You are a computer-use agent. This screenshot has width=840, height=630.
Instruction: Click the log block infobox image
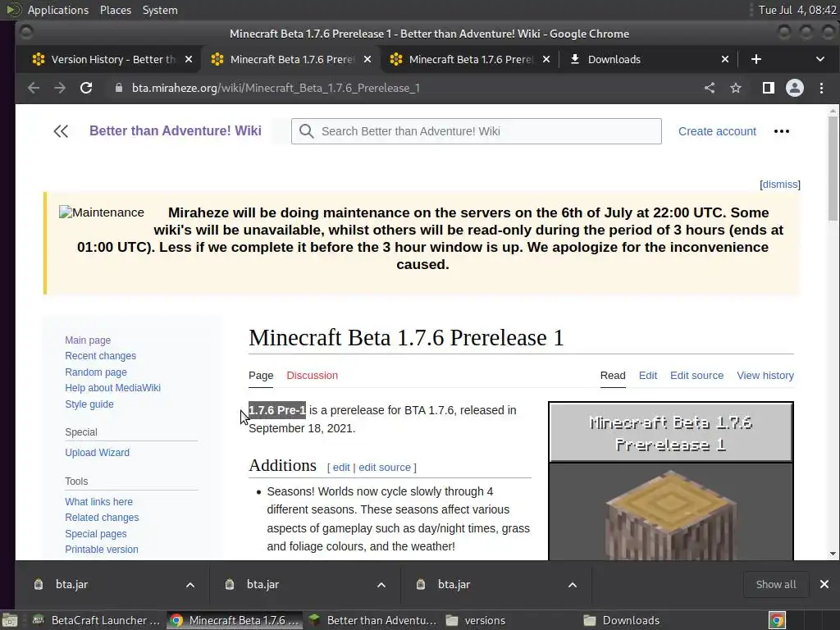671,514
